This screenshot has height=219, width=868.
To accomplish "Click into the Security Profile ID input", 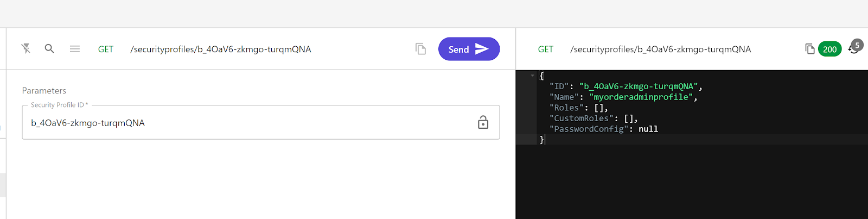I will (x=250, y=123).
